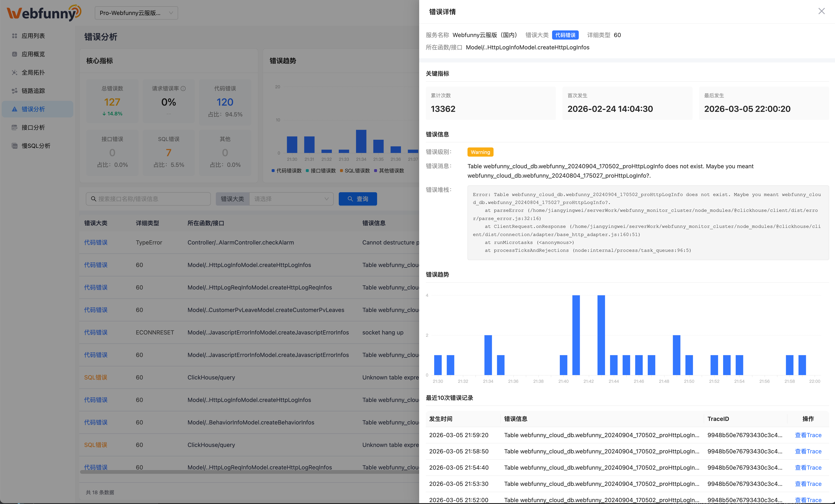Open 查看Trace link for the 21:59:20 record
The height and width of the screenshot is (504, 835).
(808, 435)
